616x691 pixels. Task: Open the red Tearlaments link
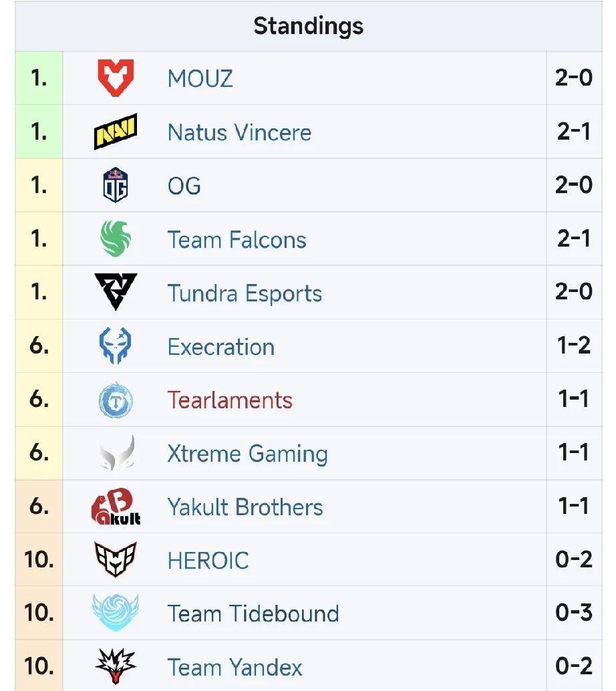(230, 400)
